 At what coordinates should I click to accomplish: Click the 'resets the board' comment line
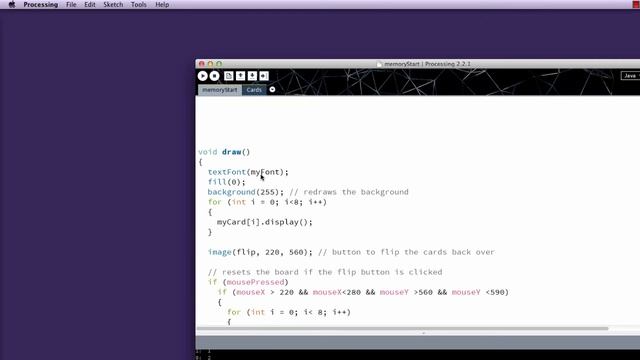pos(325,272)
